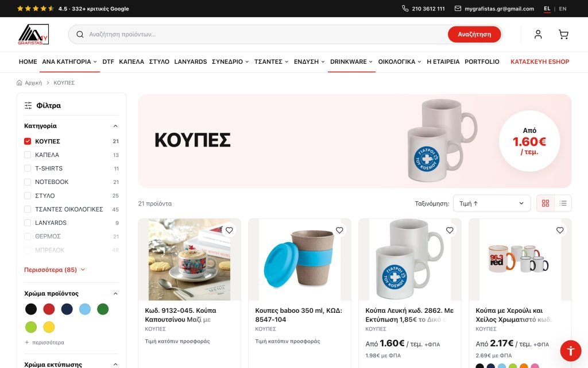Collapse the Χρώμα εκτύπωσης section
This screenshot has width=588, height=368.
click(115, 364)
